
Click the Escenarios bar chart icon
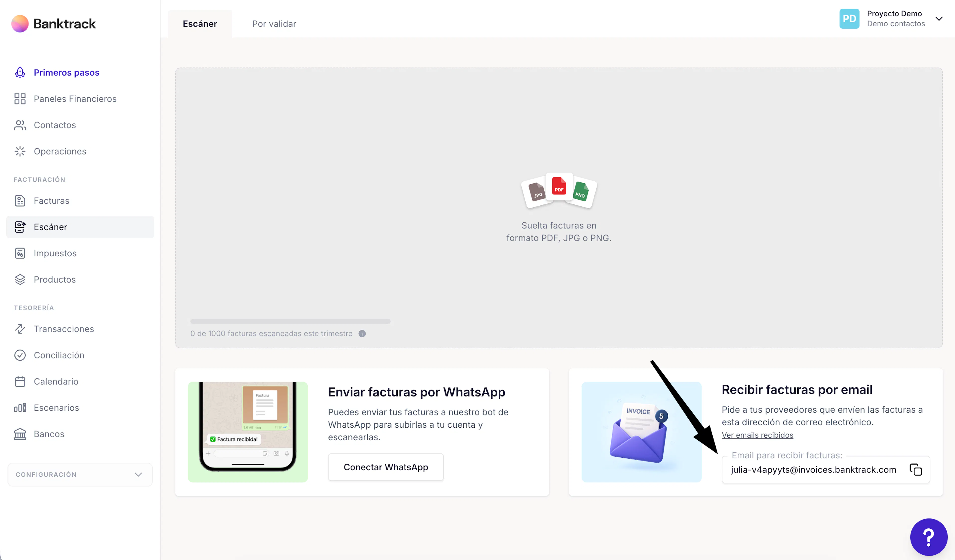pos(20,408)
